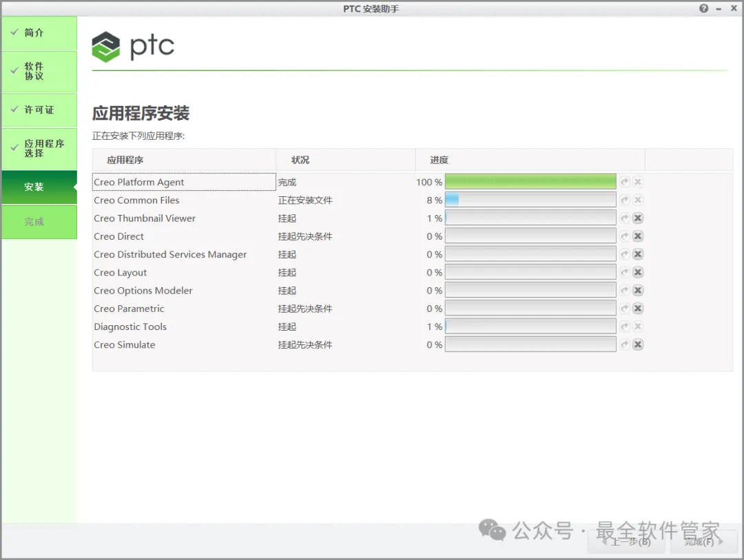Click the retry icon for Creo Direct
This screenshot has height=560, width=744.
pyautogui.click(x=625, y=236)
